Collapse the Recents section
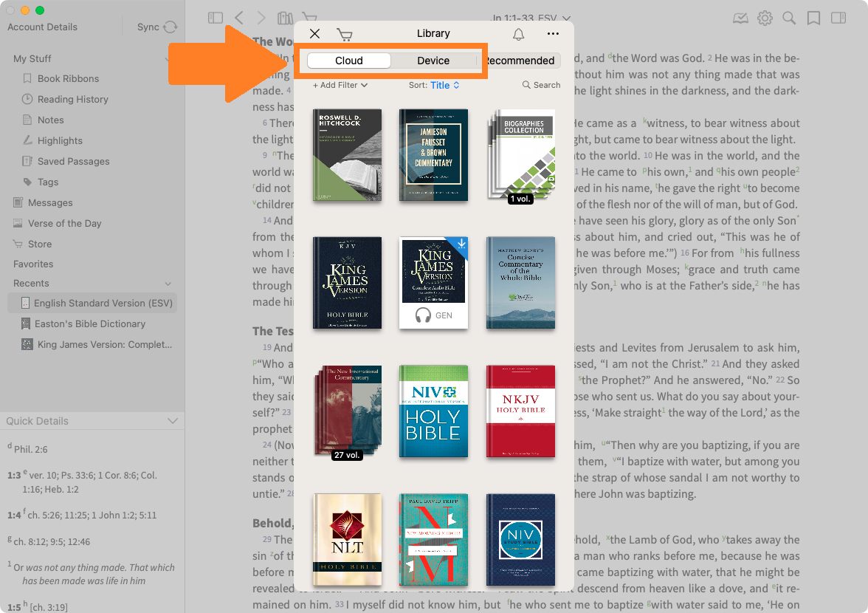The image size is (868, 613). [168, 284]
